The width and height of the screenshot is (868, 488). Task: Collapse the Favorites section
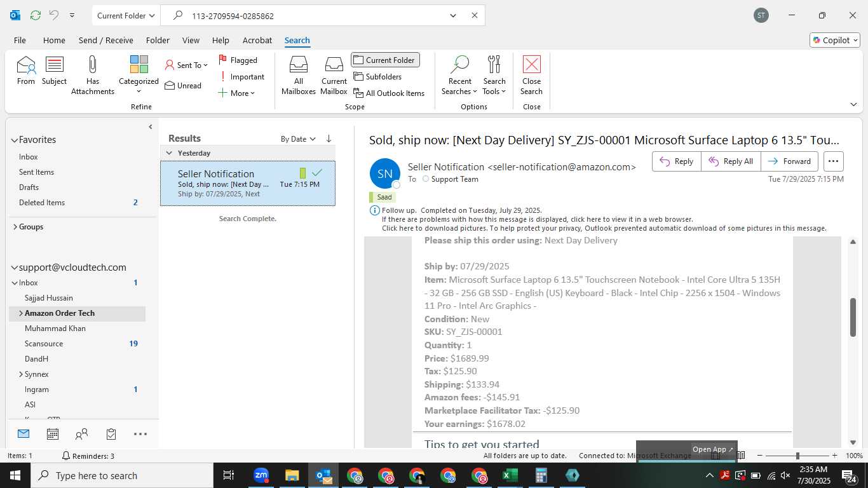(x=15, y=140)
